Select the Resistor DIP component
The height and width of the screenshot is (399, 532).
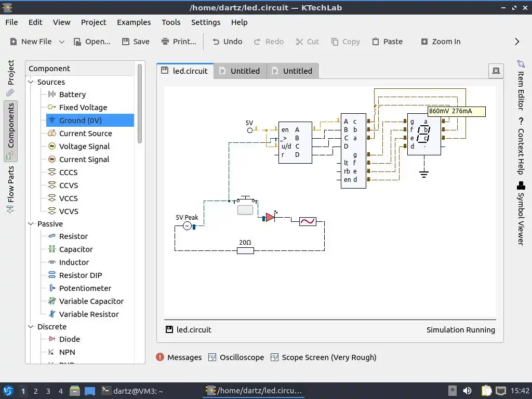tap(81, 275)
